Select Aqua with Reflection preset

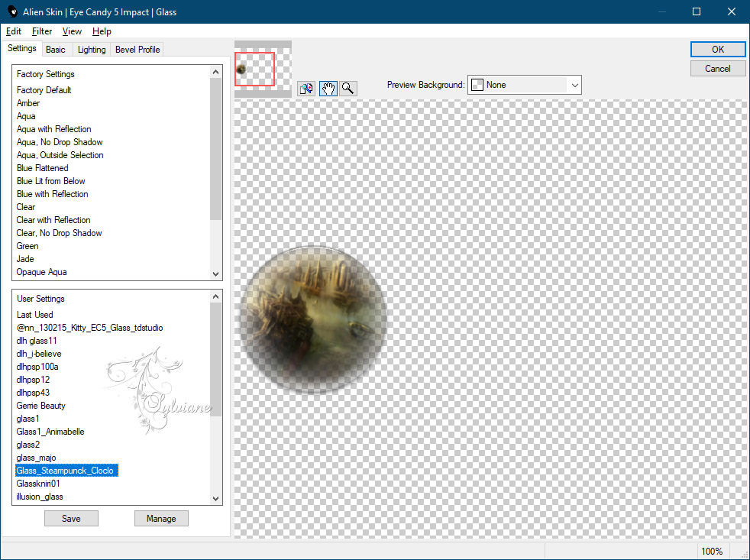tap(54, 129)
